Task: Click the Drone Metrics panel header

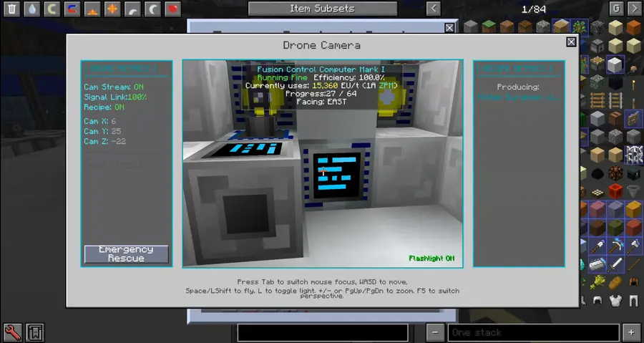Action: click(x=120, y=69)
